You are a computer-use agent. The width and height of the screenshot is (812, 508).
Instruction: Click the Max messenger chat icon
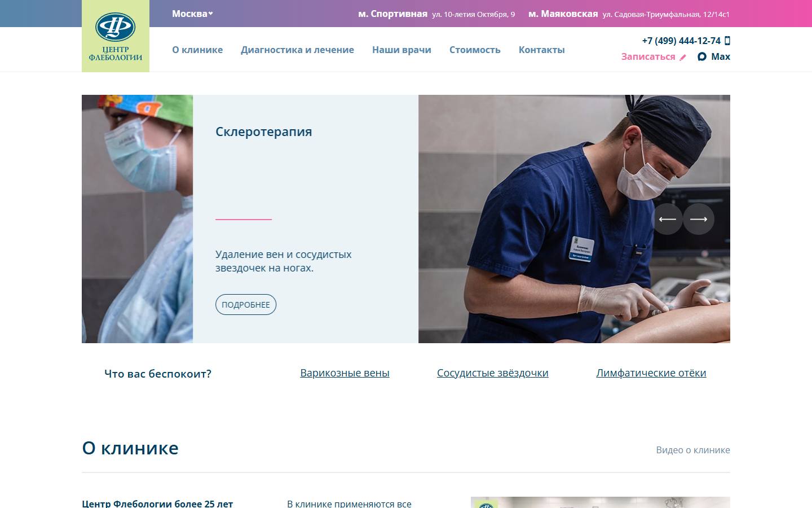(702, 56)
